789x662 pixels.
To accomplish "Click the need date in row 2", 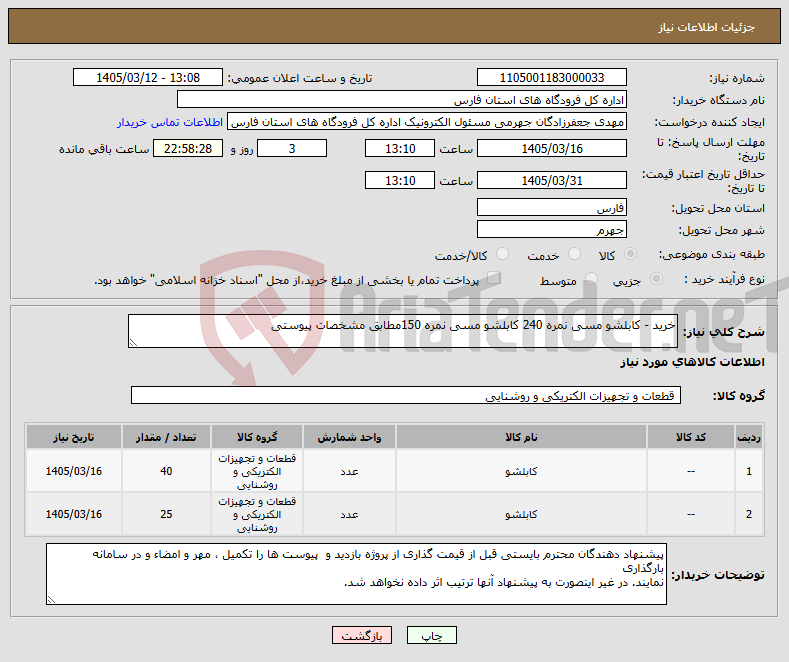I will 73,514.
